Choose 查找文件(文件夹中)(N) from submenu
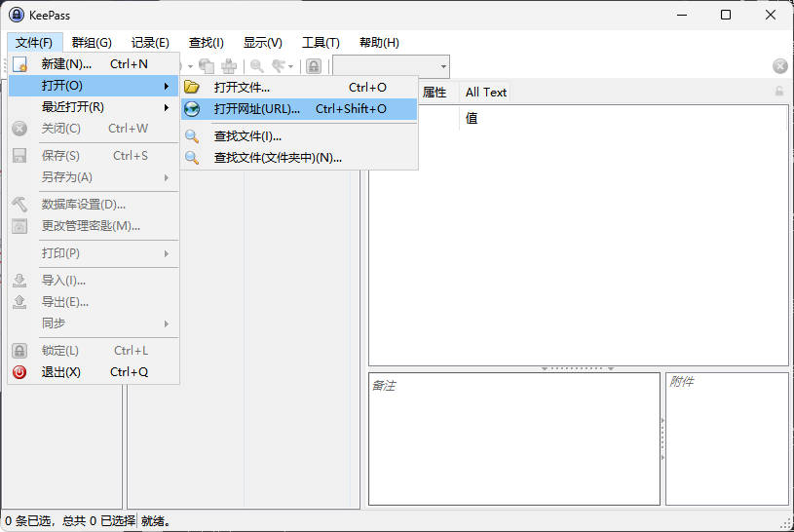Image resolution: width=794 pixels, height=532 pixels. 278,158
